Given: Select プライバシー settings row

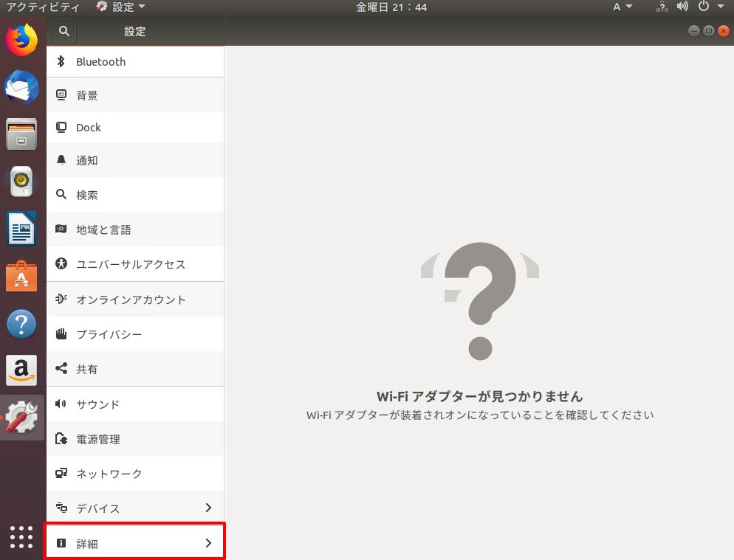Looking at the screenshot, I should click(135, 334).
